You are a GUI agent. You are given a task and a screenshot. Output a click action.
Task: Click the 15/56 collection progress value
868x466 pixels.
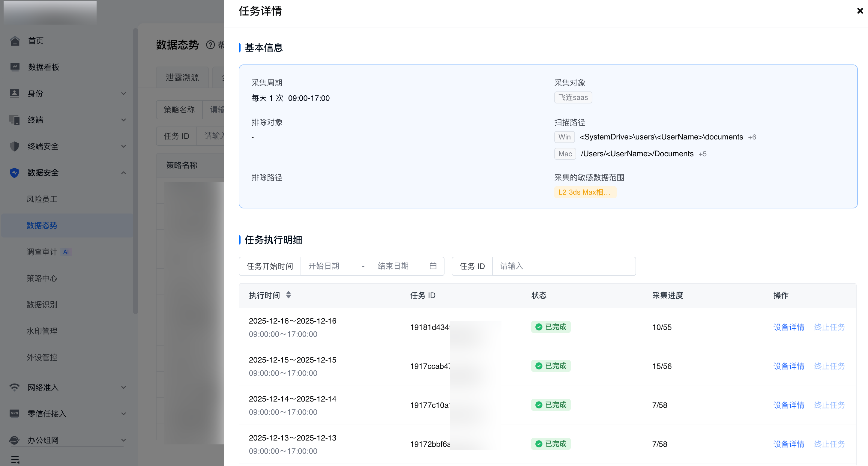(662, 366)
